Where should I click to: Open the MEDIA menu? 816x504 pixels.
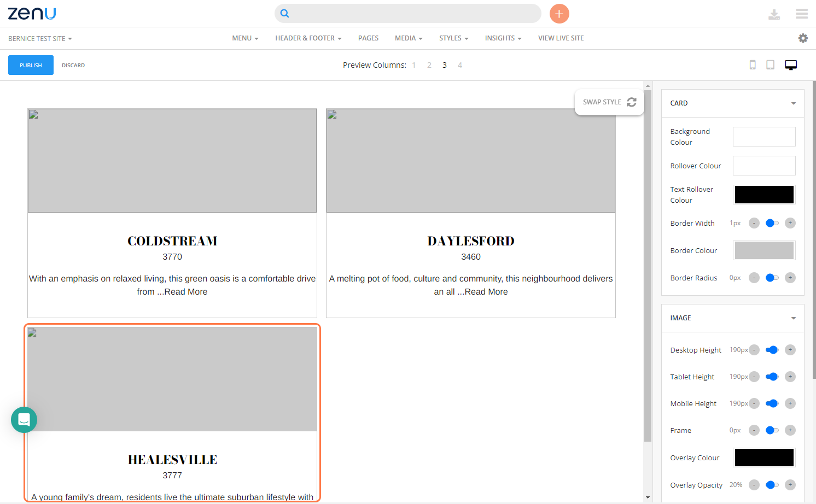tap(409, 38)
